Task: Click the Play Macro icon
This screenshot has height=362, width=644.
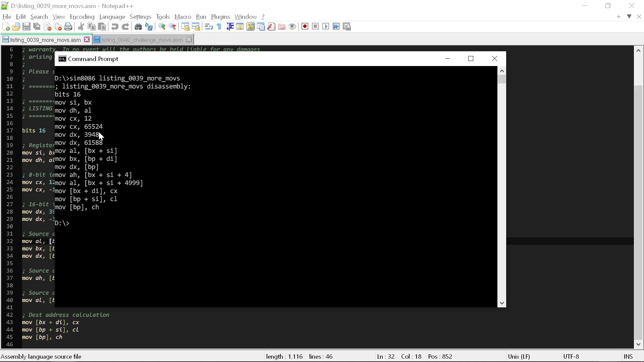Action: pyautogui.click(x=325, y=26)
